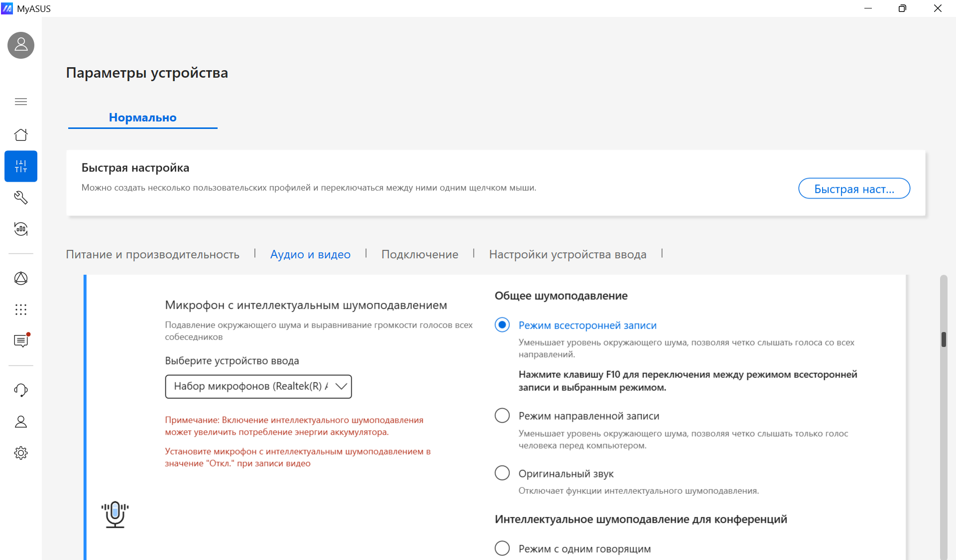Click the vertical scrollbar thumb
This screenshot has width=956, height=560.
click(944, 339)
